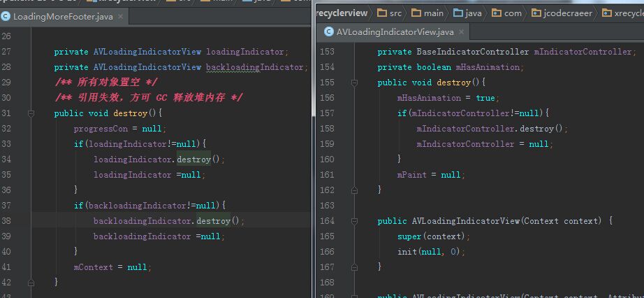
Task: Select the LoadingMoreFooter.java tab
Action: (x=62, y=17)
